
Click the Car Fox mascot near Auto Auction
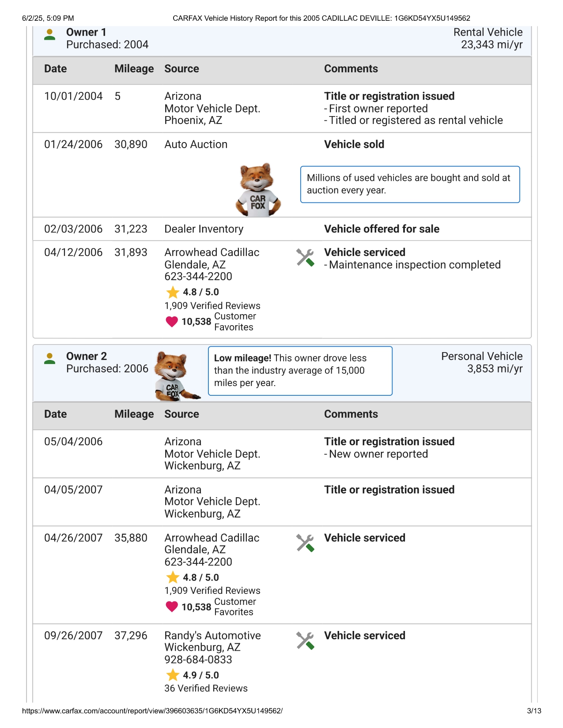pyautogui.click(x=258, y=190)
